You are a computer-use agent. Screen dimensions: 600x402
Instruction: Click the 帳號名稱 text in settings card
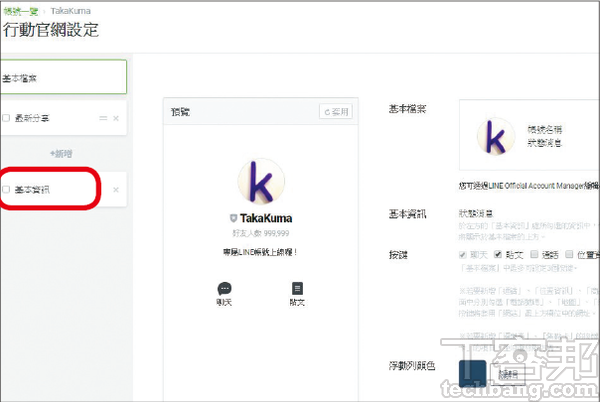545,129
